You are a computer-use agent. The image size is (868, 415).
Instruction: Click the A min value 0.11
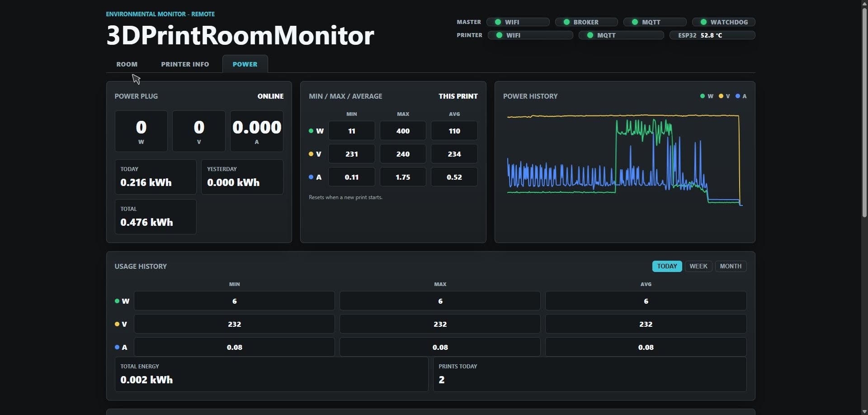point(352,177)
